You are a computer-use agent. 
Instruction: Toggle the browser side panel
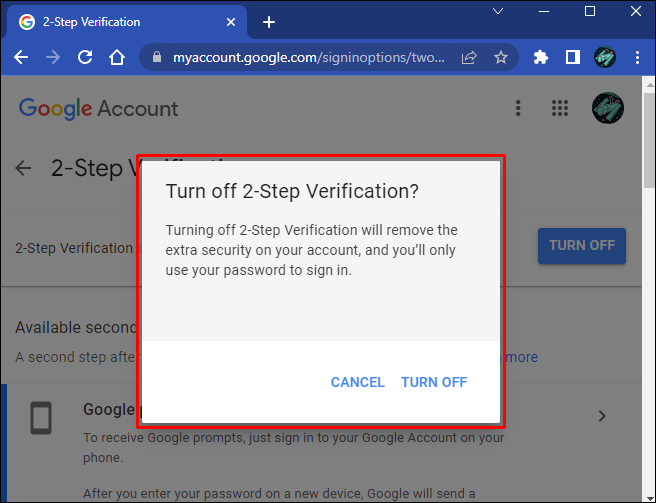(572, 58)
